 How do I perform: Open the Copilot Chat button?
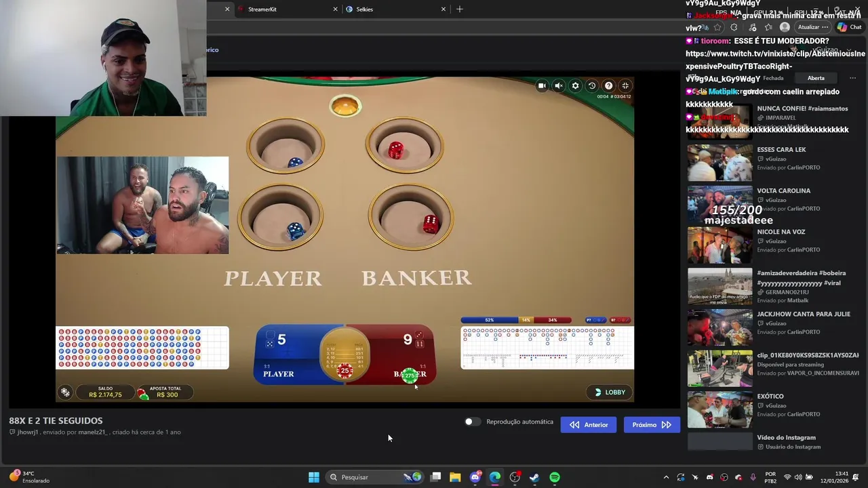click(x=849, y=27)
